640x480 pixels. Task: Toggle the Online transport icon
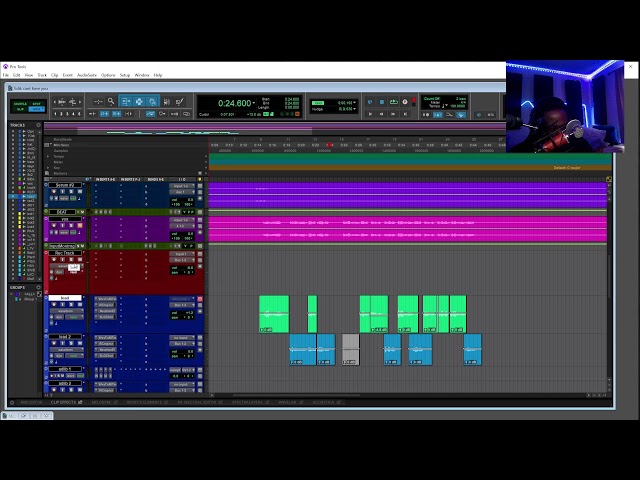[370, 102]
